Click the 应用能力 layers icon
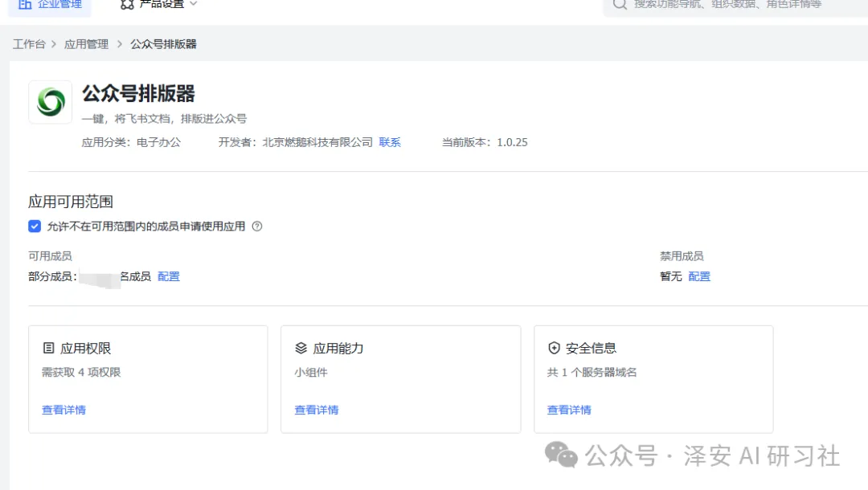 pos(301,348)
